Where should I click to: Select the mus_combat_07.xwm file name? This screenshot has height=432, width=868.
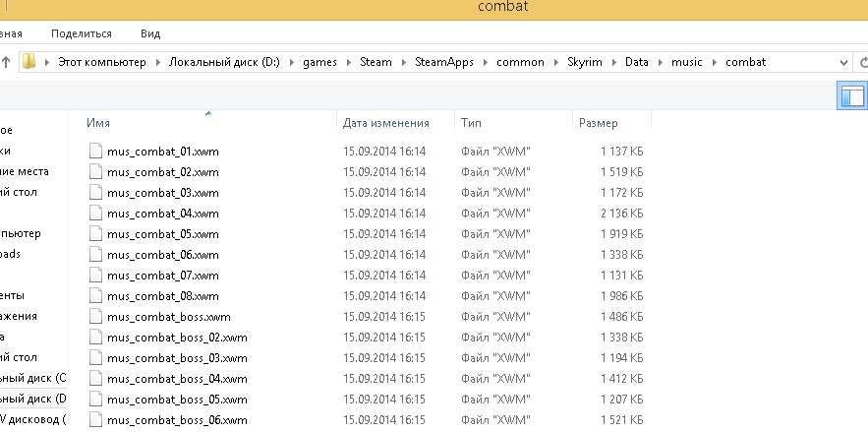point(162,276)
